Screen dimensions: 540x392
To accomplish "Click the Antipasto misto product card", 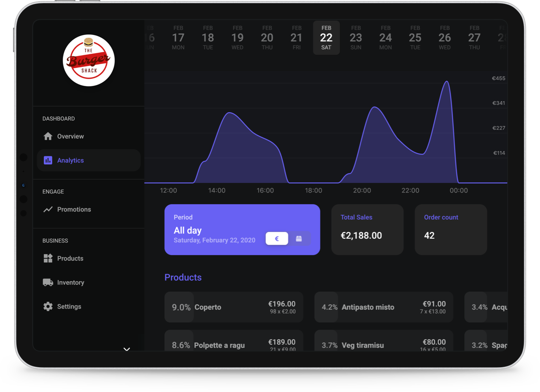I will [383, 307].
